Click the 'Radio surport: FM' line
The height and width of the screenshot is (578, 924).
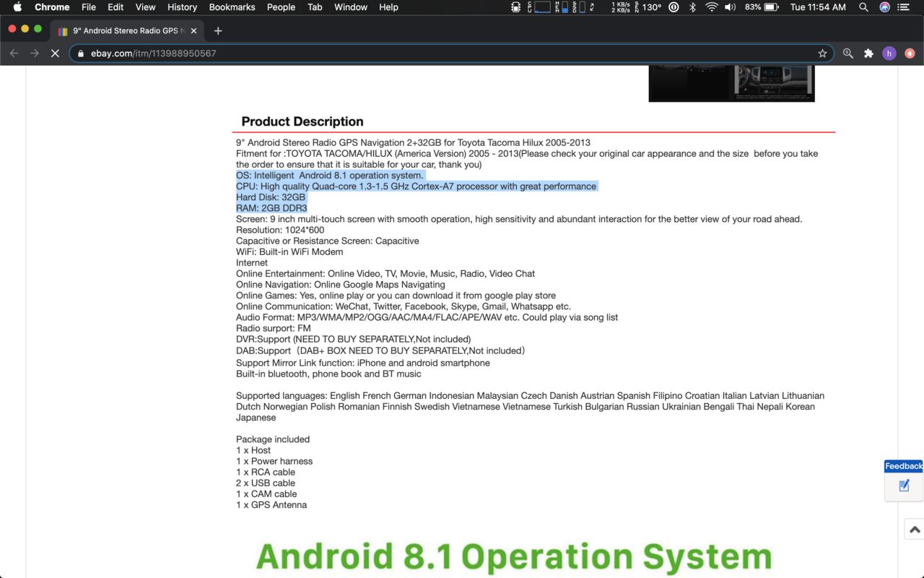click(273, 328)
